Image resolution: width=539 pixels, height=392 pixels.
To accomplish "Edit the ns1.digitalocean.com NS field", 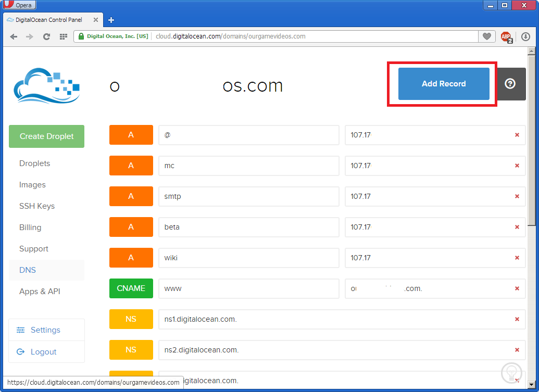I will coord(342,319).
